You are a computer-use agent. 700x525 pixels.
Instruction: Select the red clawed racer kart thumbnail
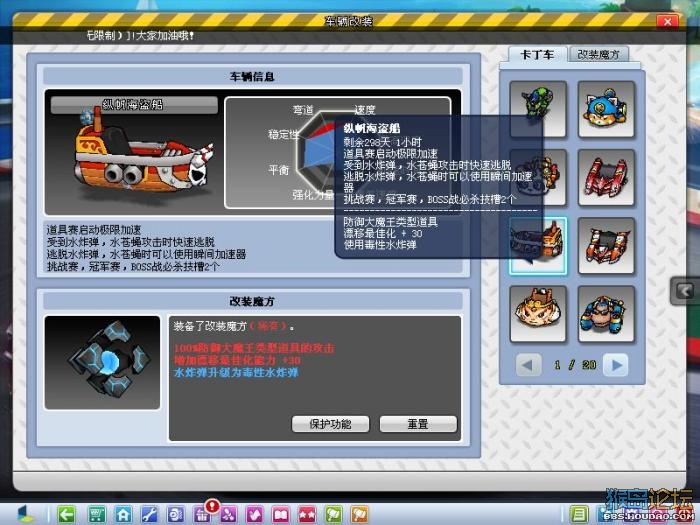pos(606,178)
